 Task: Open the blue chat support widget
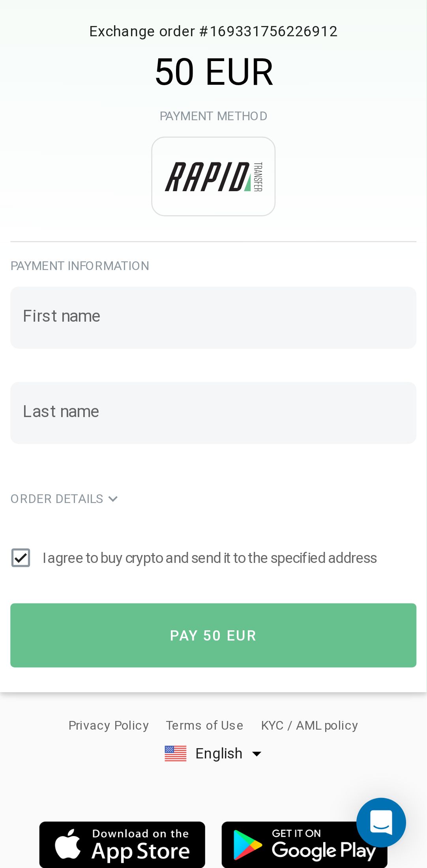[x=381, y=822]
